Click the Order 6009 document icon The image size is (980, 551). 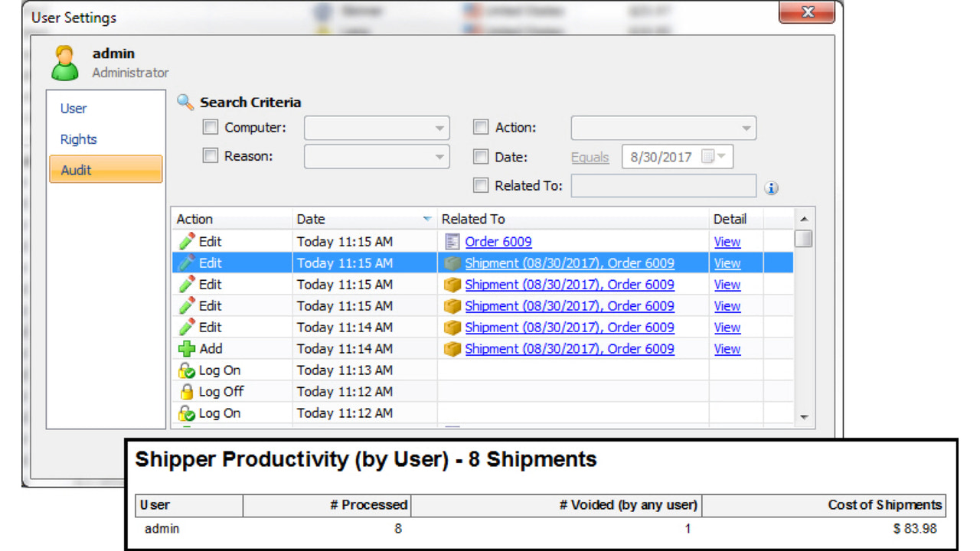pos(452,241)
